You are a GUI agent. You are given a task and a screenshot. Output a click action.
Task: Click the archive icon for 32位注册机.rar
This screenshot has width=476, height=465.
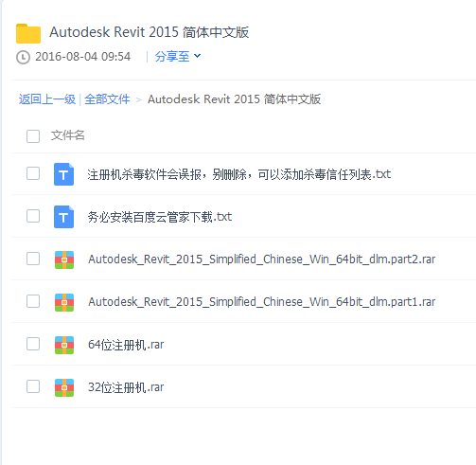[x=64, y=387]
